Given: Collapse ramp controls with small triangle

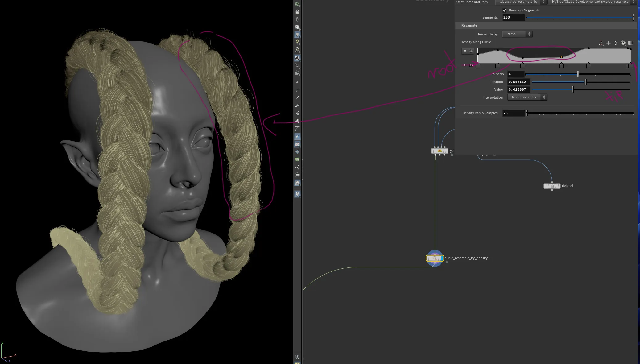Looking at the screenshot, I should tap(465, 65).
